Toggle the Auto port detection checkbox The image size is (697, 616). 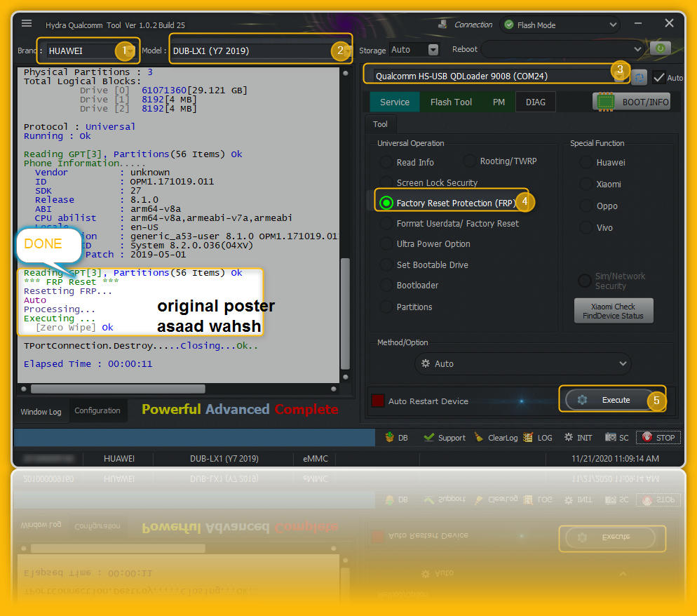(x=658, y=77)
